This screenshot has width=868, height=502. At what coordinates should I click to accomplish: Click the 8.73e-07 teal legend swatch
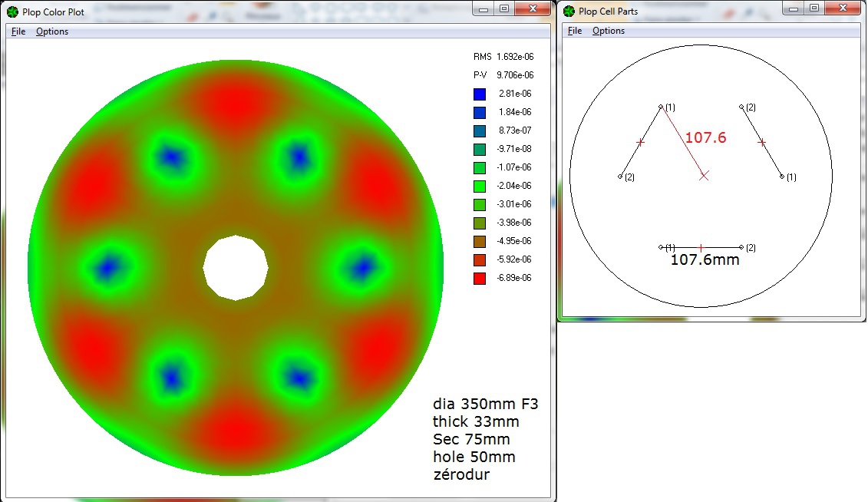pos(480,130)
